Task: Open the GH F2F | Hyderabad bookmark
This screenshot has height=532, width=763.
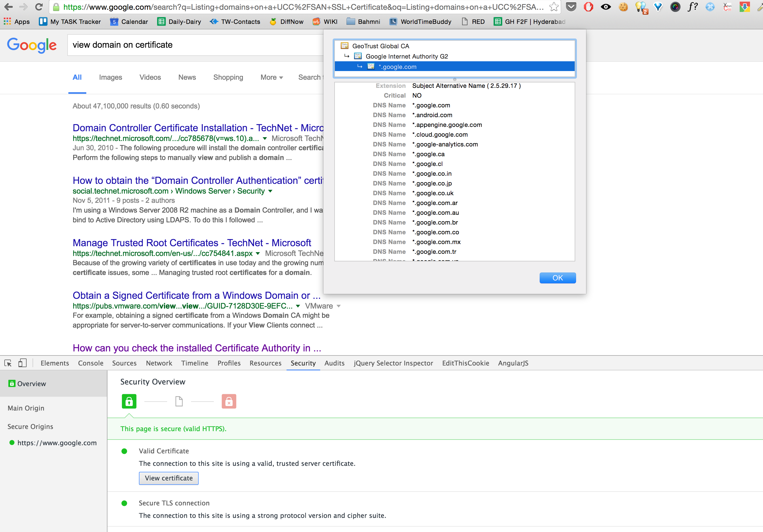Action: coord(529,22)
